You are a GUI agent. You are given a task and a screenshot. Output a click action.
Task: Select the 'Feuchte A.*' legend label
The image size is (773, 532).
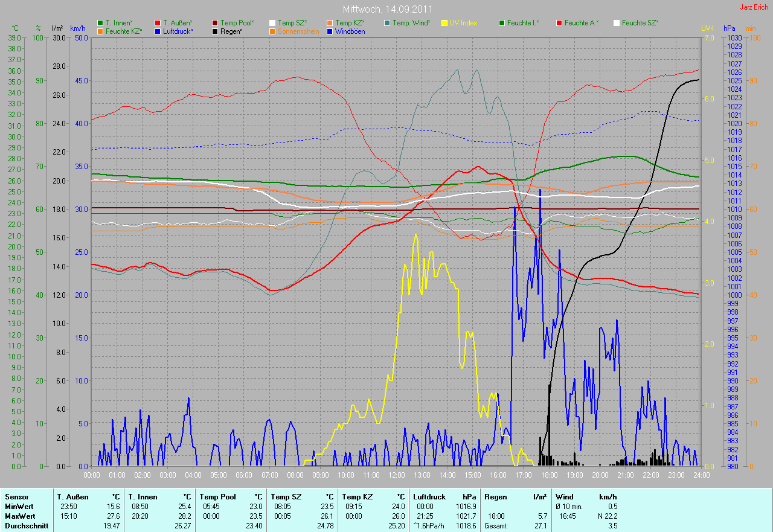pos(582,23)
